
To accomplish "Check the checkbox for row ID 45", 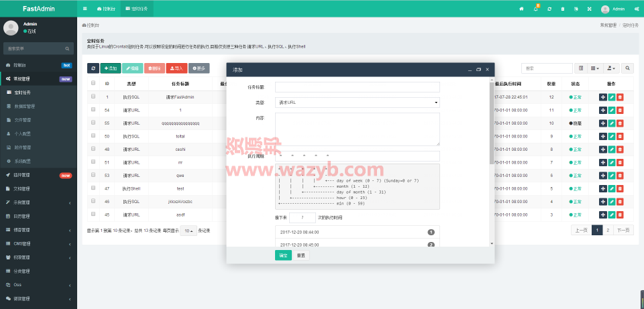I will [x=93, y=214].
